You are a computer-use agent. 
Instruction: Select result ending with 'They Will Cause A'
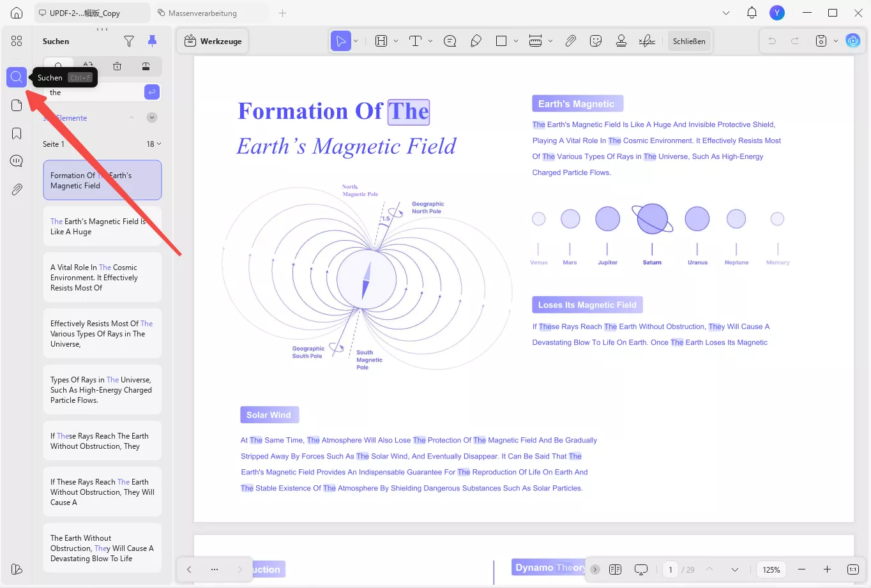(x=102, y=492)
